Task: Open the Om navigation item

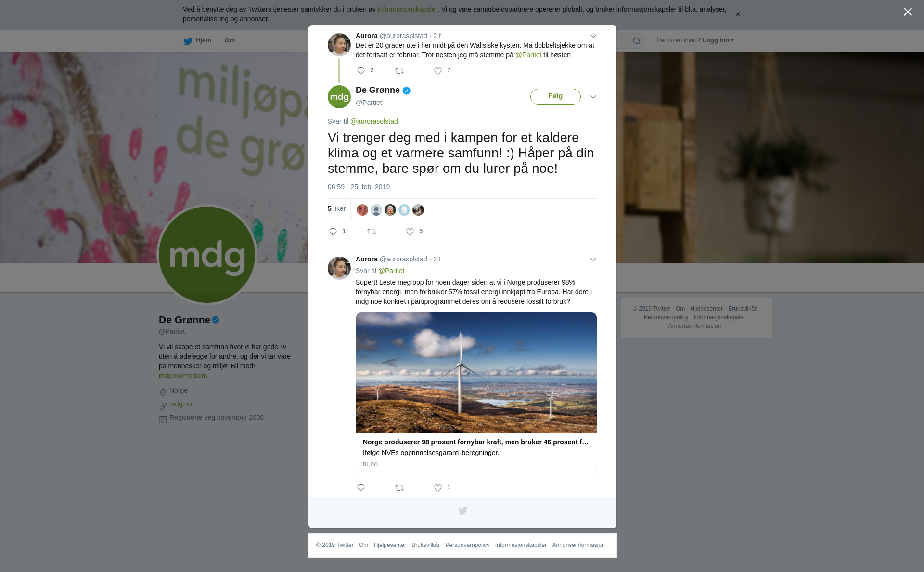Action: (230, 40)
